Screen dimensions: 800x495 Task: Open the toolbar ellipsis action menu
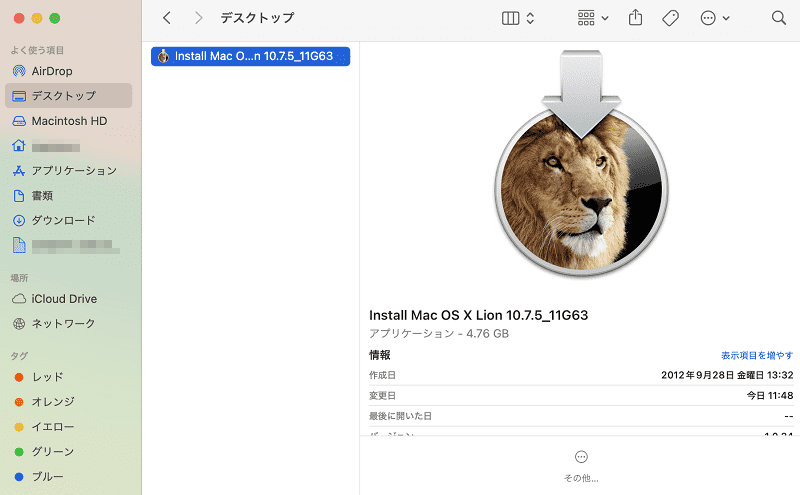(715, 18)
